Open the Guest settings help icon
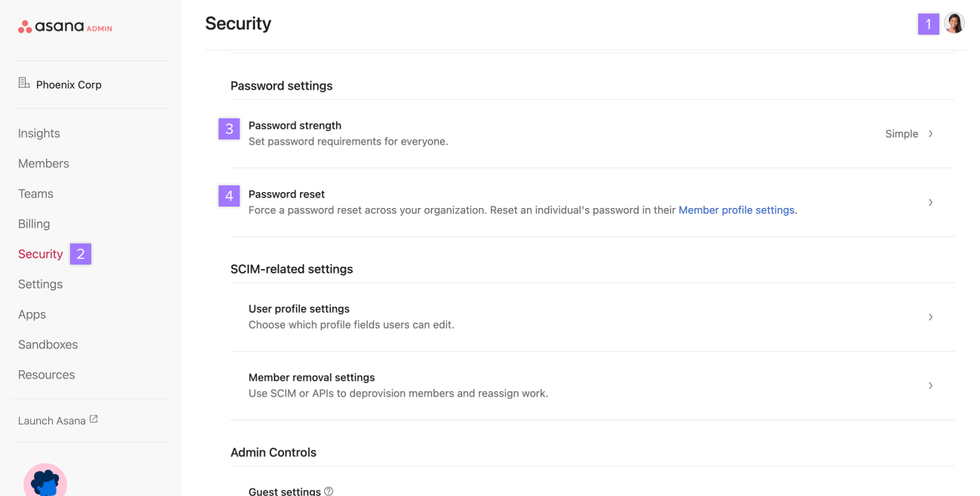The height and width of the screenshot is (496, 980). [x=328, y=490]
